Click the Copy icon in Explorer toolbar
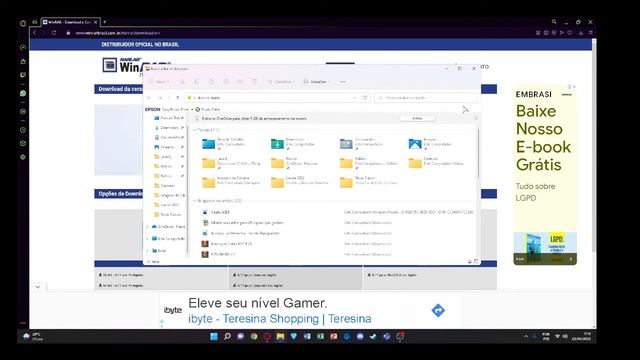The height and width of the screenshot is (360, 640). click(197, 82)
